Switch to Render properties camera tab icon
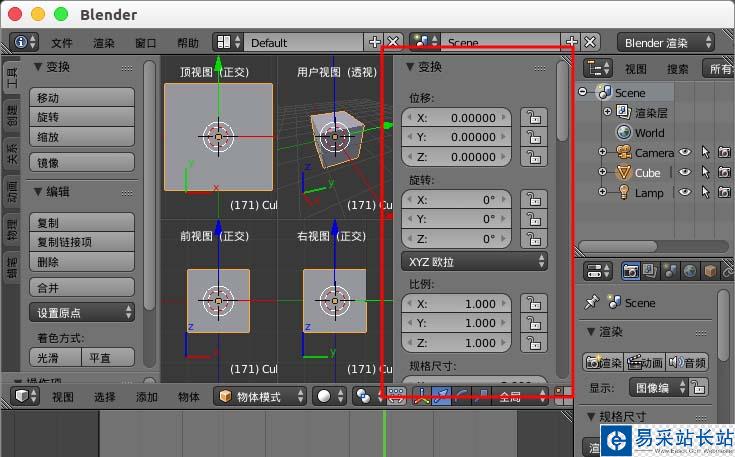Screen dimensions: 735x457 (631, 271)
